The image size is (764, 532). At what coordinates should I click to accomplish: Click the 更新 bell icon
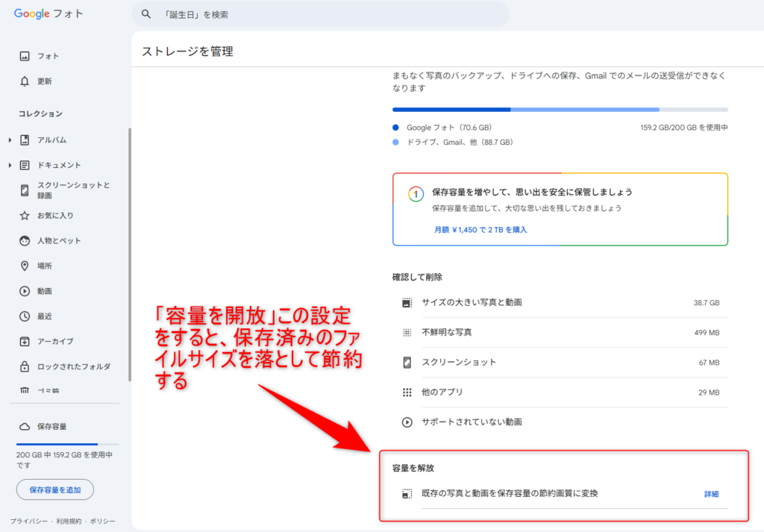pos(25,81)
